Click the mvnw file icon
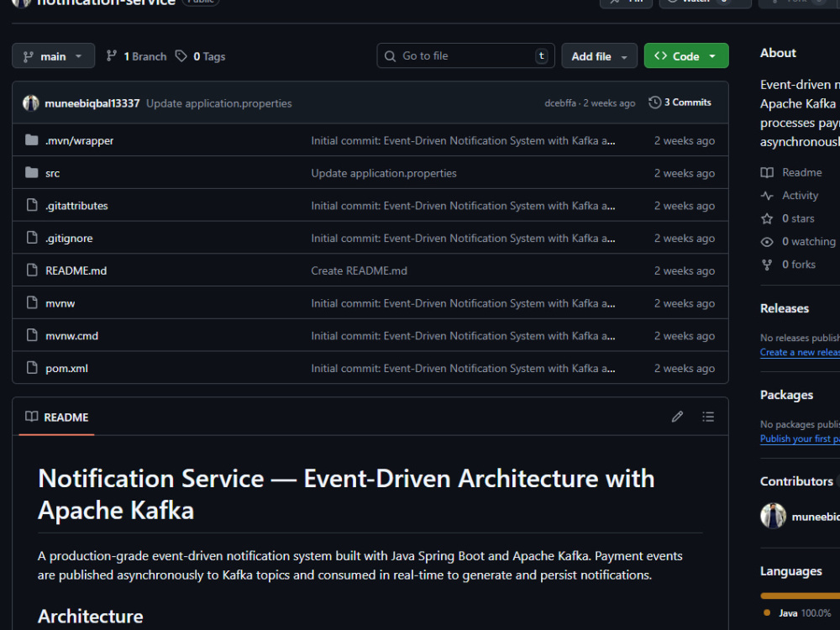This screenshot has width=840, height=630. [x=32, y=302]
